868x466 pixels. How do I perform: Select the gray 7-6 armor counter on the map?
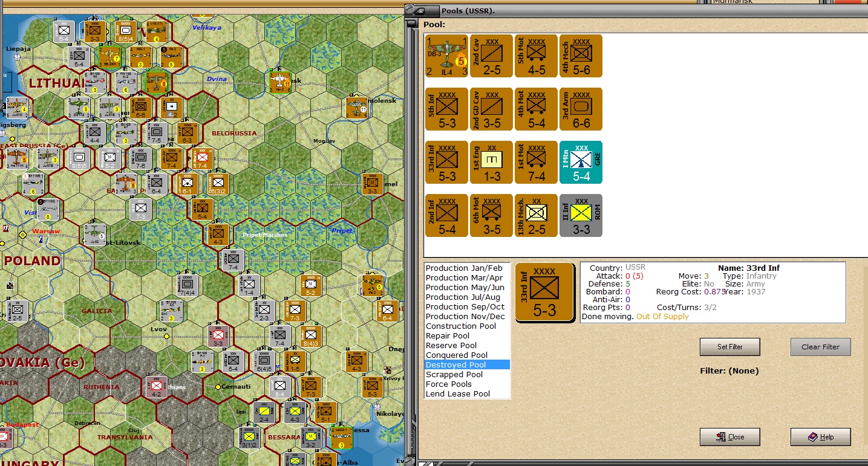(140, 159)
